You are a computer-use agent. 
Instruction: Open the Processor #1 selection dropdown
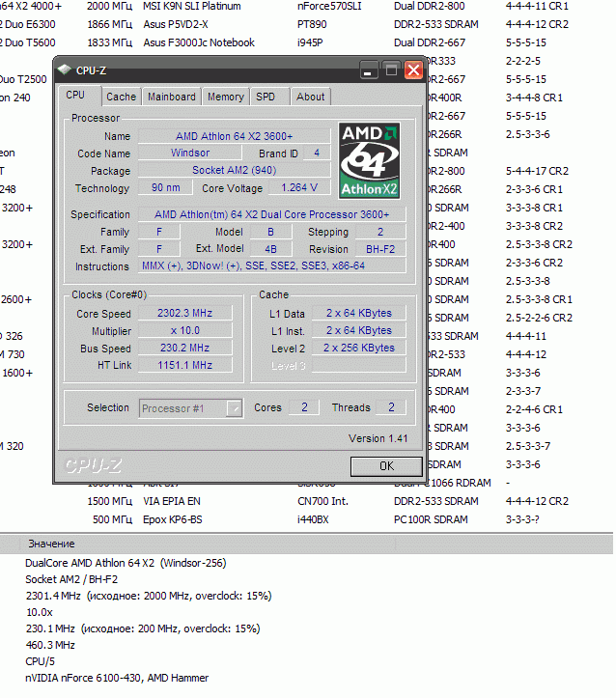click(191, 408)
